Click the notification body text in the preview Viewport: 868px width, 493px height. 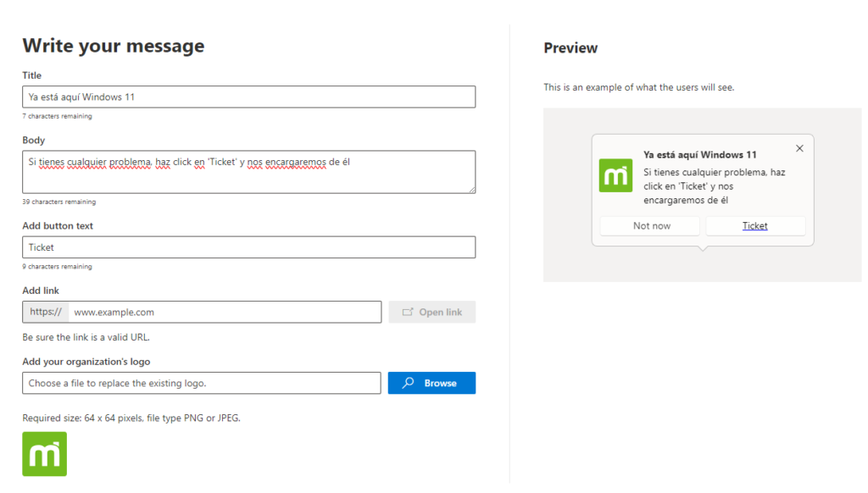tap(714, 186)
